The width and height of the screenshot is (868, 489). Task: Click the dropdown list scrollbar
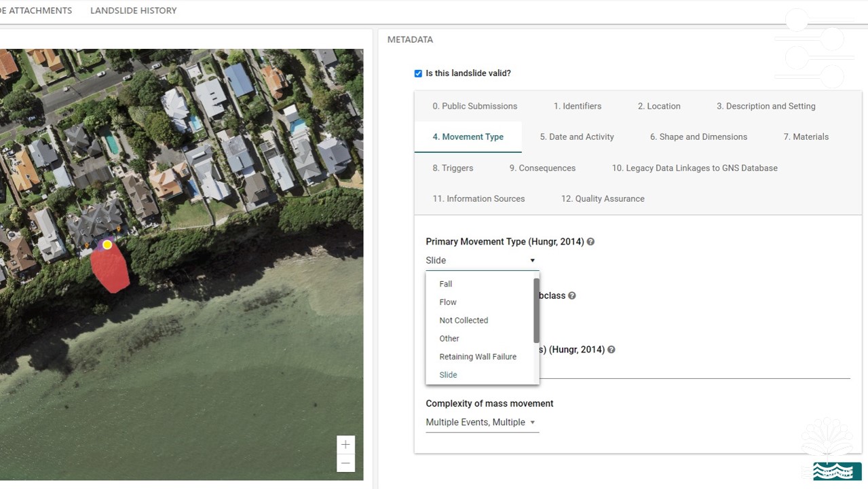point(536,310)
